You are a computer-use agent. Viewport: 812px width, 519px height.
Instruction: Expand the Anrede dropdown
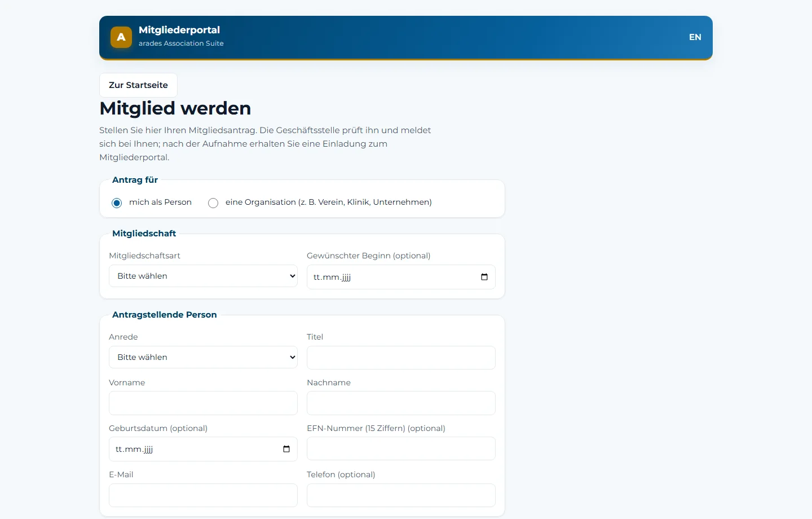203,357
